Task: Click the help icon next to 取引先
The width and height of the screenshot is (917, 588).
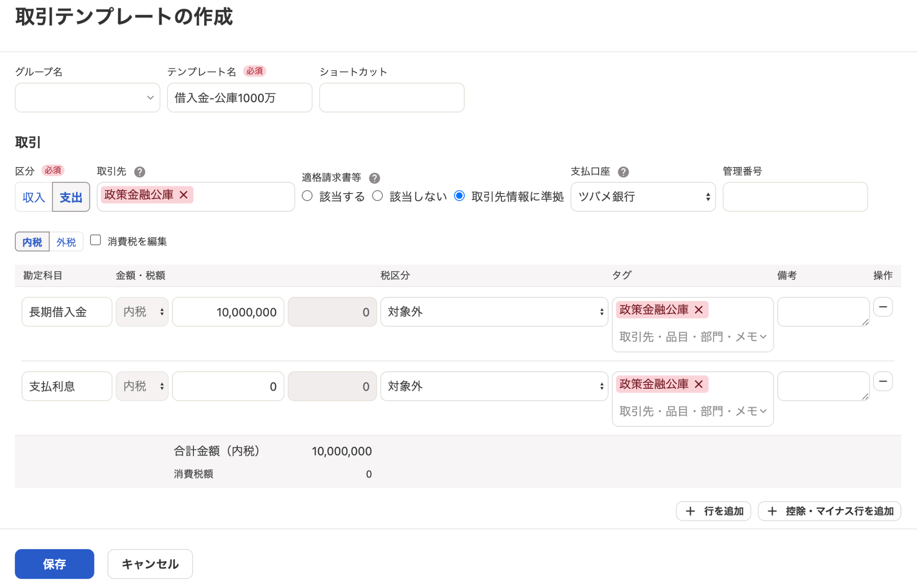Action: pyautogui.click(x=140, y=172)
